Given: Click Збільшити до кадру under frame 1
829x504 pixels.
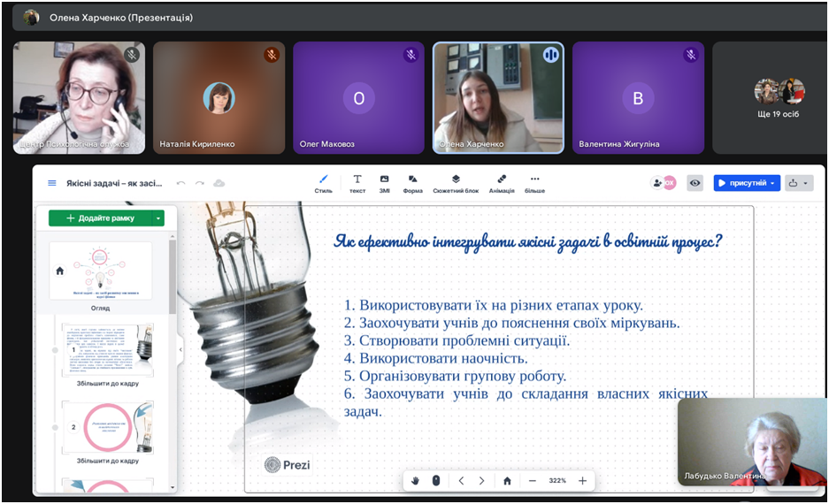Looking at the screenshot, I should (108, 384).
